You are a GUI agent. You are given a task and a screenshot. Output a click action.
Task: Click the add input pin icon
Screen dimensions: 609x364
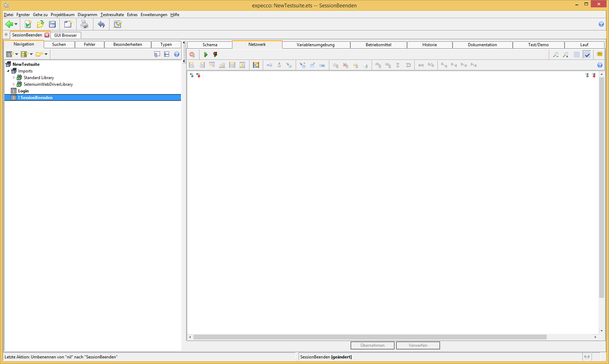[192, 76]
